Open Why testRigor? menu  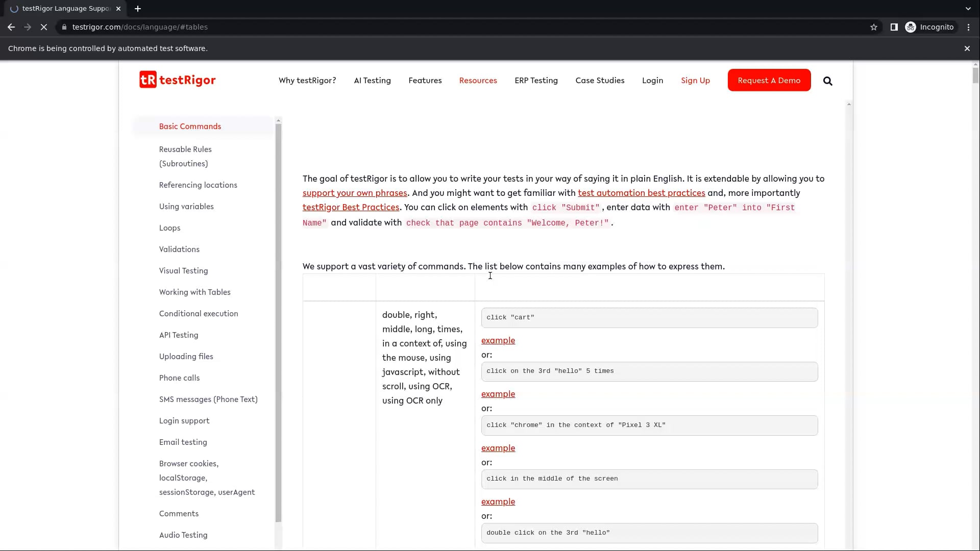(307, 81)
